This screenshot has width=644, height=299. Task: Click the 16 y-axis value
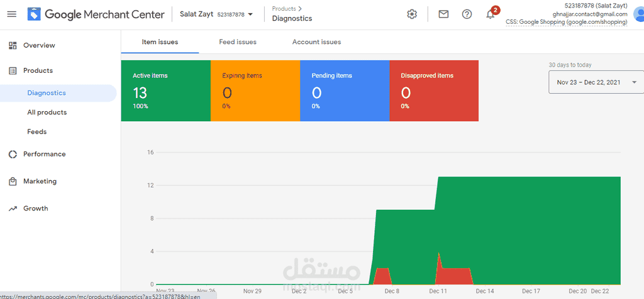click(x=150, y=153)
